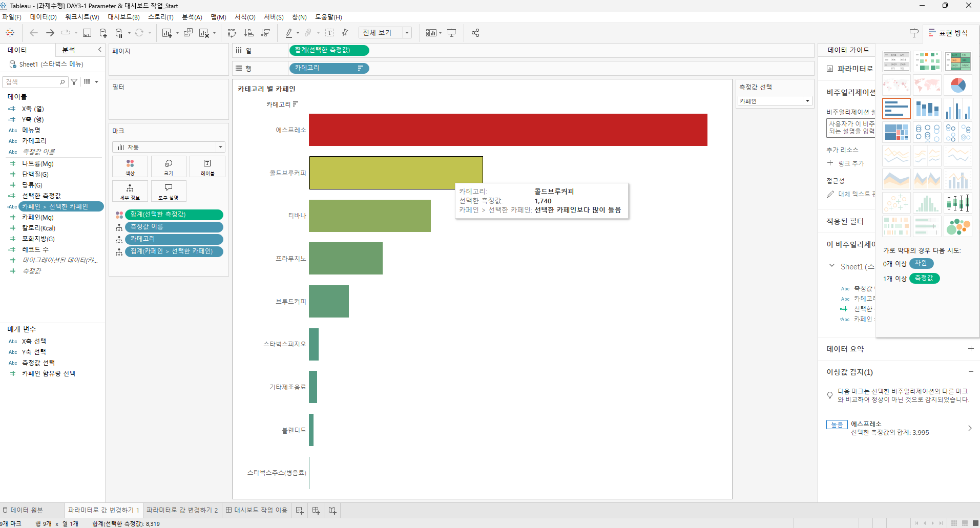The width and height of the screenshot is (980, 528).
Task: Open the 도구 설명 tooltip card in Marks
Action: coord(169,192)
